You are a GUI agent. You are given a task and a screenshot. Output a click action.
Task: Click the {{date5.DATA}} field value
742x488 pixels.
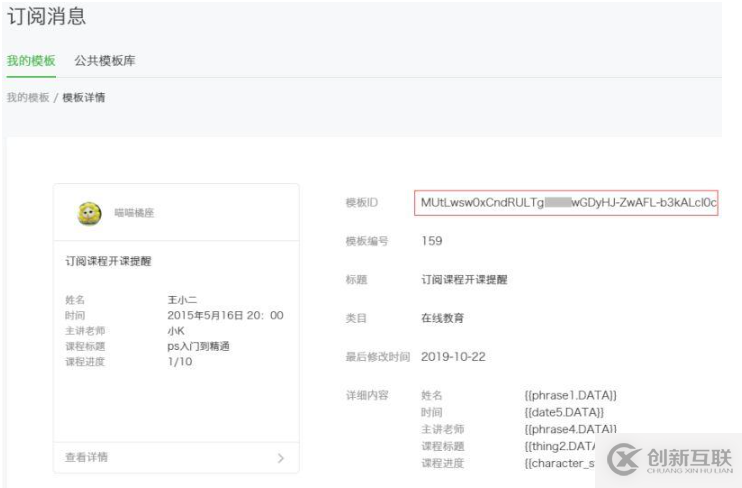(x=564, y=412)
